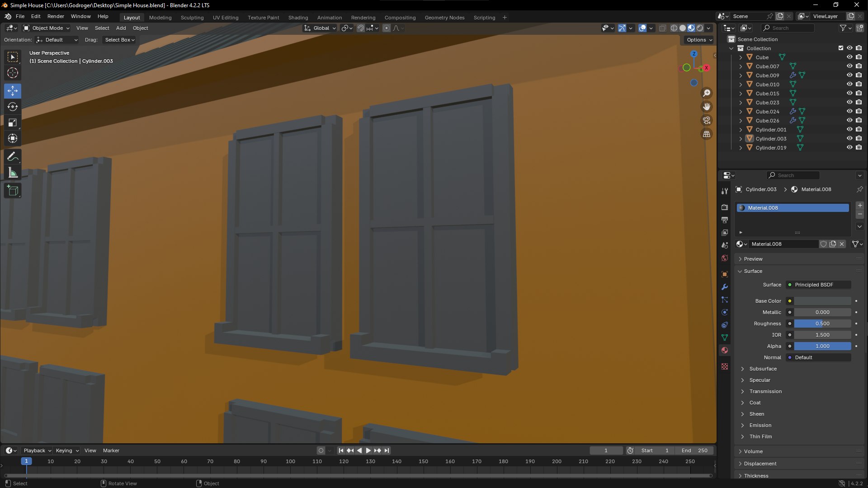Click the Roughness slider
Viewport: 868px width, 488px height.
[x=822, y=324]
